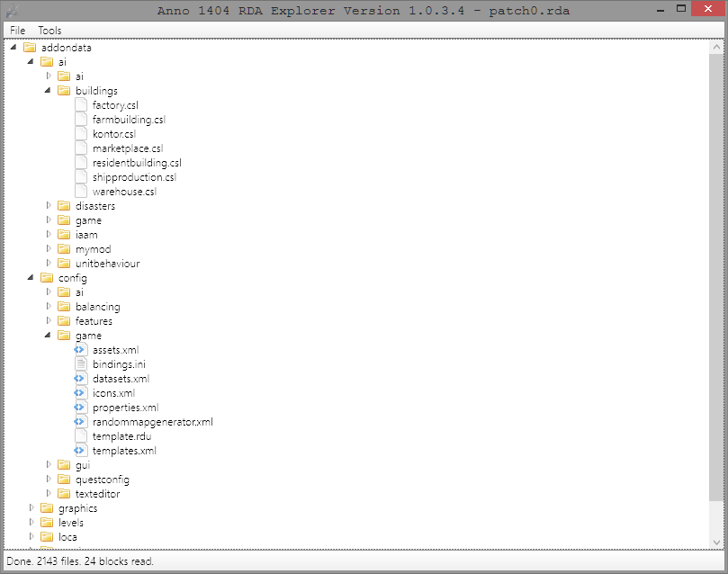Click the RDA Explorer title bar app icon

(x=12, y=10)
